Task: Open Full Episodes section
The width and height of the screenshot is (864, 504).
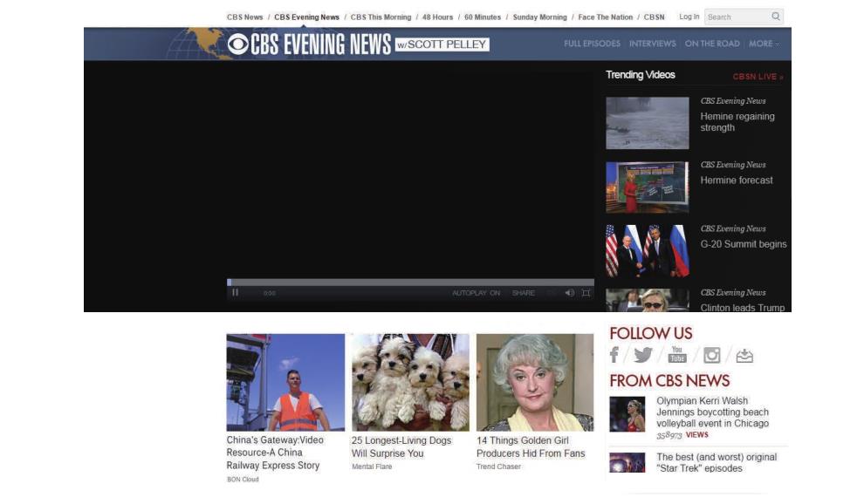Action: click(x=592, y=44)
